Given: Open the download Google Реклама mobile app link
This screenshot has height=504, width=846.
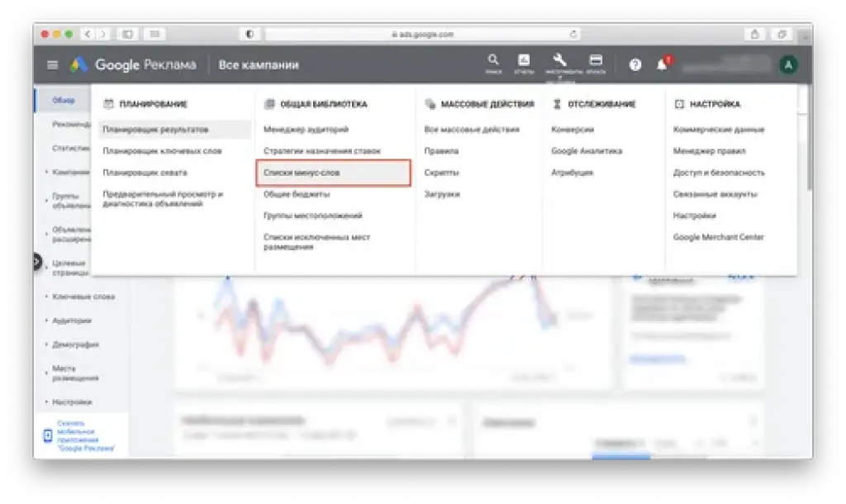Looking at the screenshot, I should [x=86, y=436].
